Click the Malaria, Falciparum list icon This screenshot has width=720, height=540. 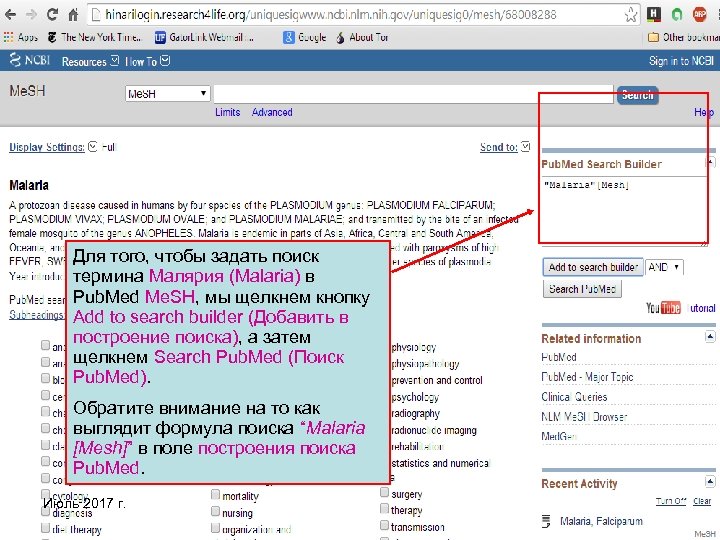pyautogui.click(x=546, y=521)
